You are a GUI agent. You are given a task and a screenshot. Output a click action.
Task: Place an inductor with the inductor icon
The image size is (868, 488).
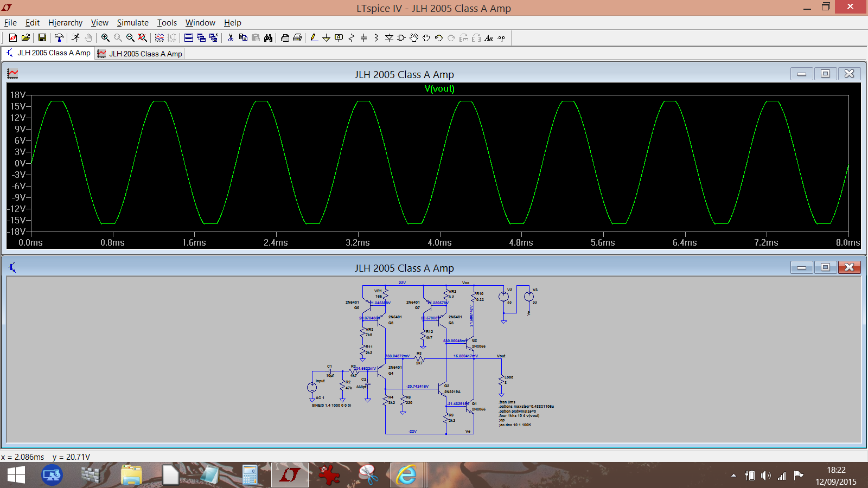[x=376, y=37]
